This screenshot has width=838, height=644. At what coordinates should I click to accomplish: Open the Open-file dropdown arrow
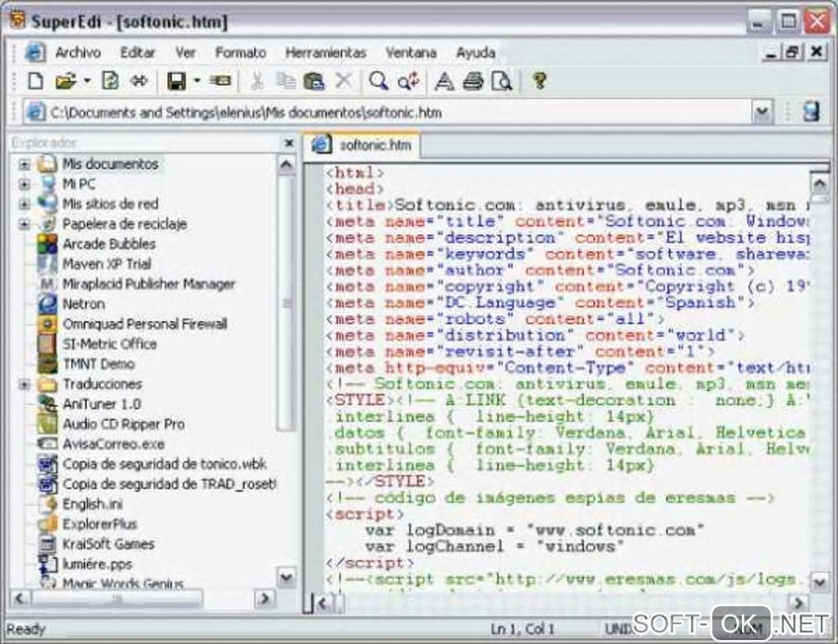tap(86, 81)
